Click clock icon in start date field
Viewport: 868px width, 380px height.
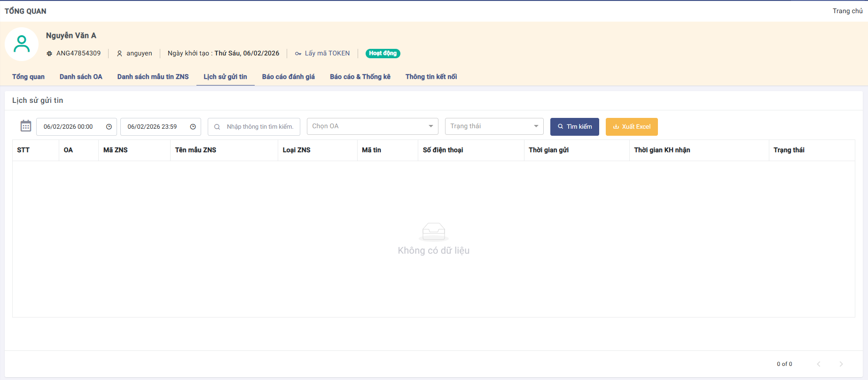click(109, 127)
